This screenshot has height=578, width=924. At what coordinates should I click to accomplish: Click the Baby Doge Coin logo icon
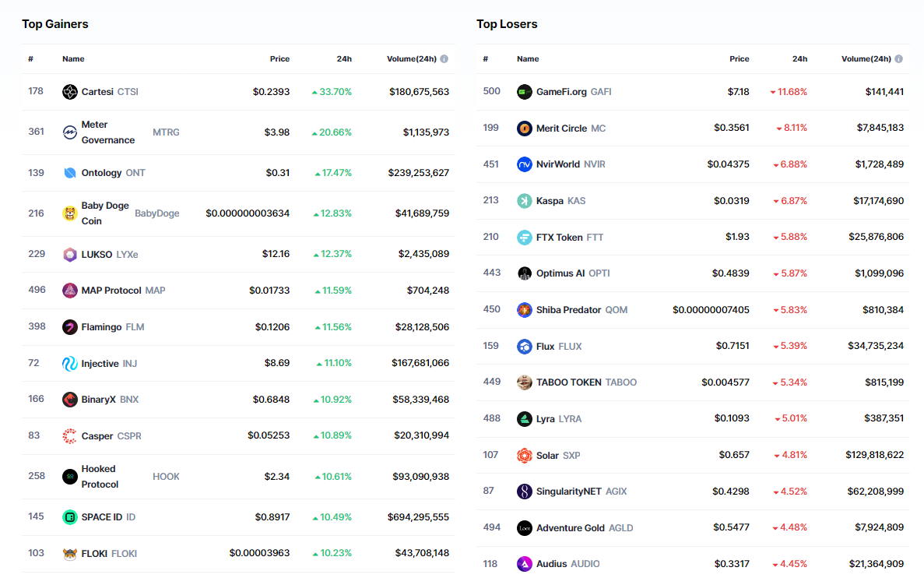click(x=70, y=213)
